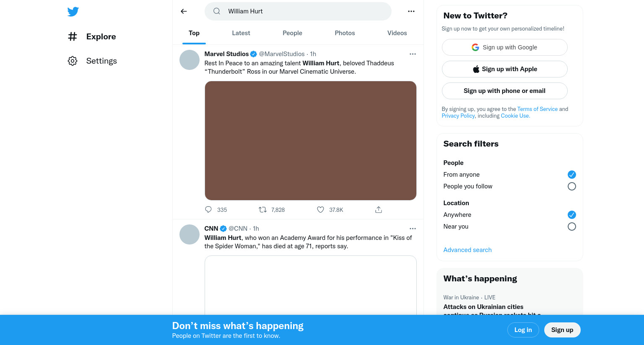Share the Marvel Studios tweet via share icon
The width and height of the screenshot is (644, 345).
click(x=379, y=210)
